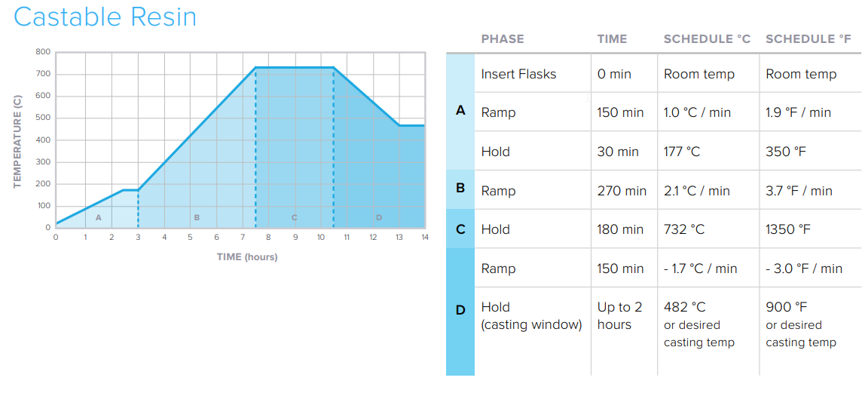Click the Castable Resin title
This screenshot has width=868, height=393.
[105, 17]
